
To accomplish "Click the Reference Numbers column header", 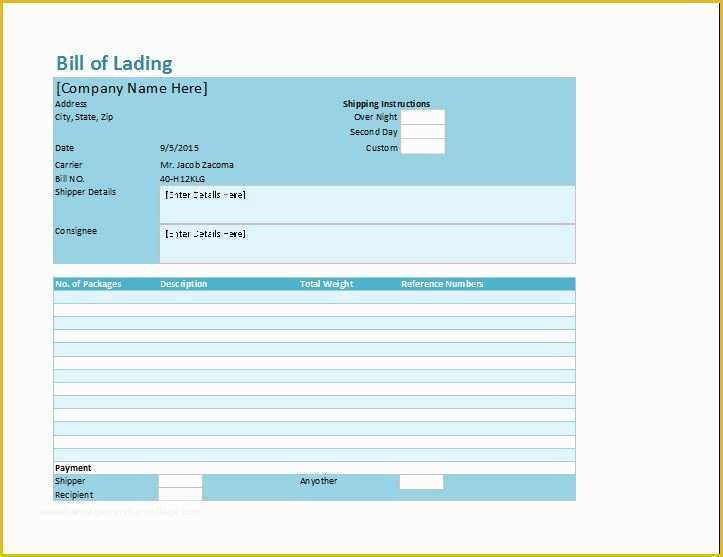I will point(442,284).
